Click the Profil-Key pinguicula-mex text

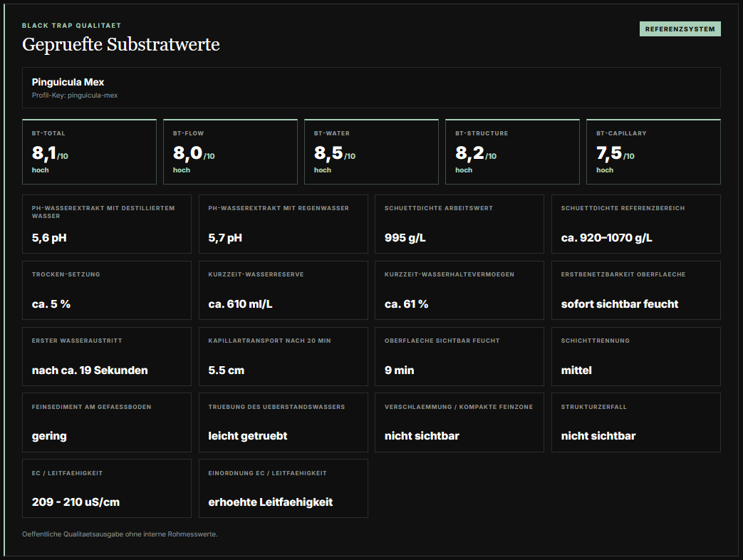tap(75, 95)
